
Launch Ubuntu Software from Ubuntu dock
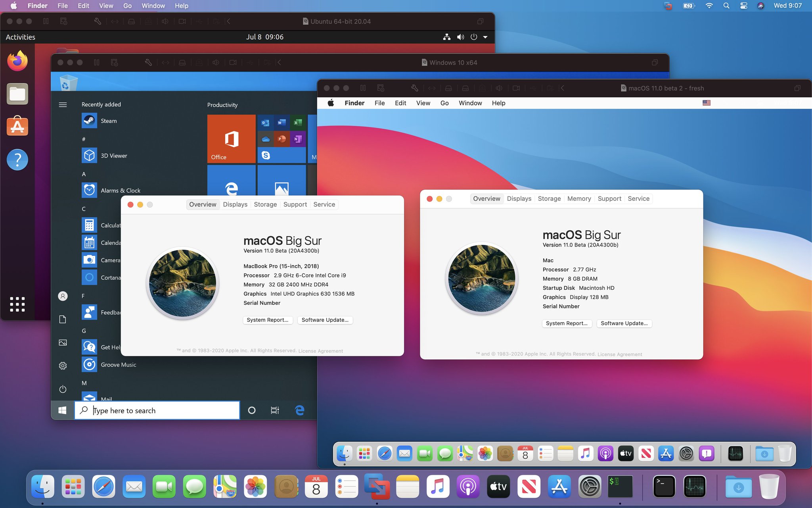17,126
